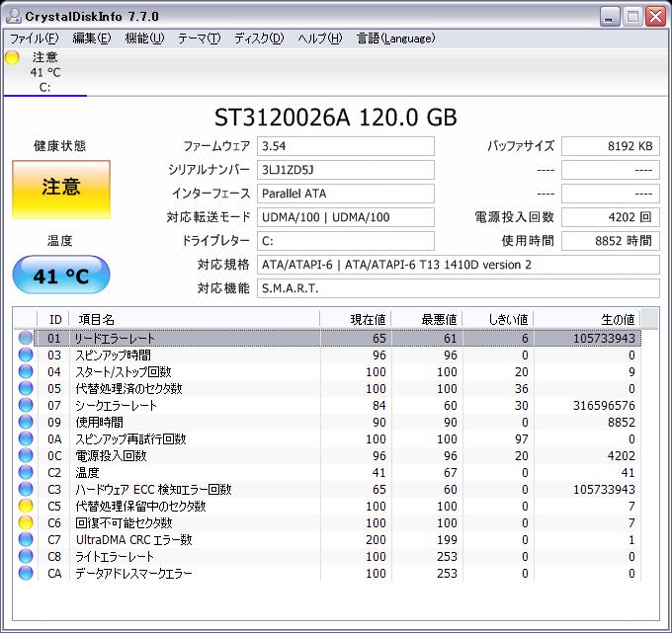Click the firmware field showing 3.54
672x633 pixels.
(345, 146)
